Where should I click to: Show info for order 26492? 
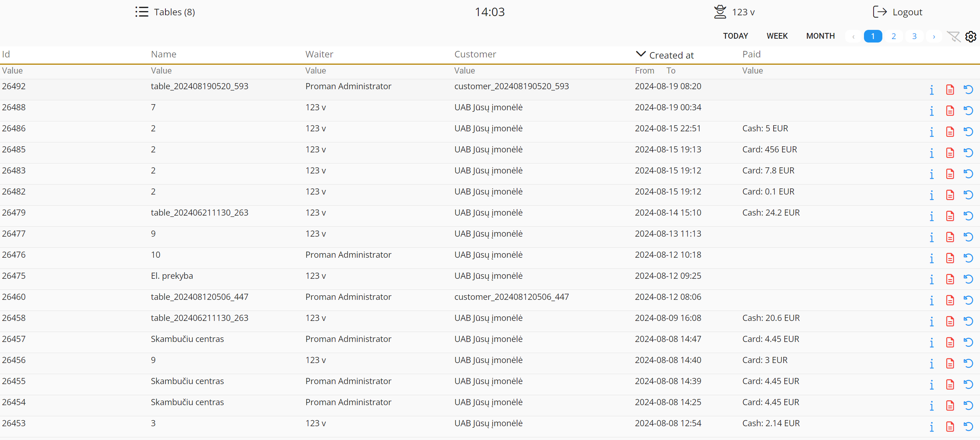click(x=932, y=90)
